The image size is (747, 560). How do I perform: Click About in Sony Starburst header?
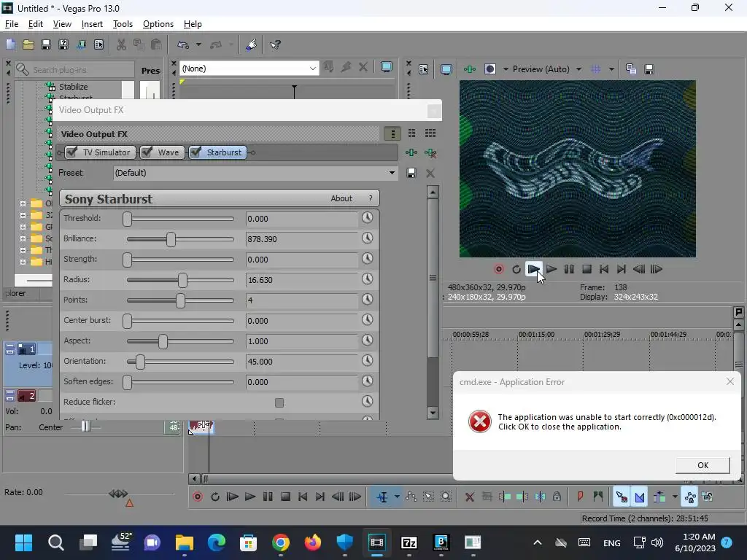click(341, 198)
